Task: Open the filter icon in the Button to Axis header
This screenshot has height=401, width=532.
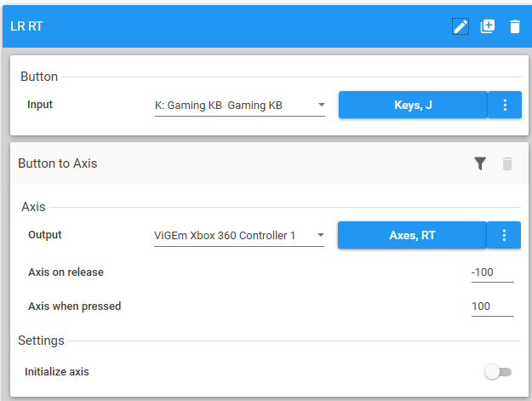Action: point(480,163)
